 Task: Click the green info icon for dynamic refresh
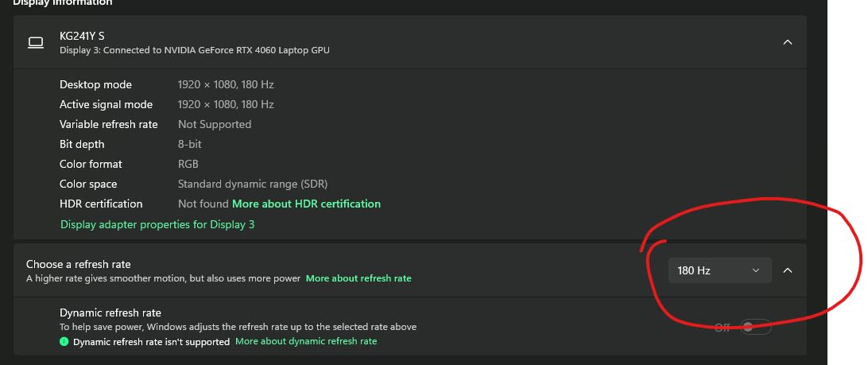(64, 341)
